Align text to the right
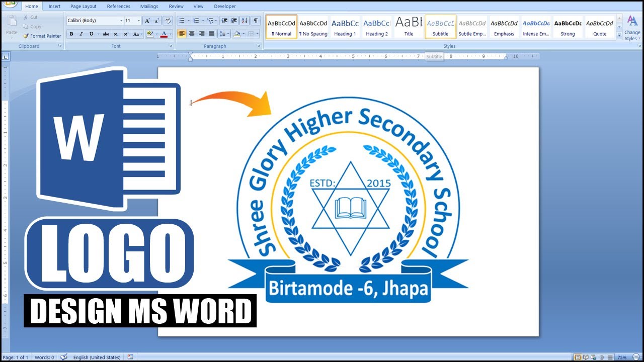The height and width of the screenshot is (362, 644). (x=202, y=34)
